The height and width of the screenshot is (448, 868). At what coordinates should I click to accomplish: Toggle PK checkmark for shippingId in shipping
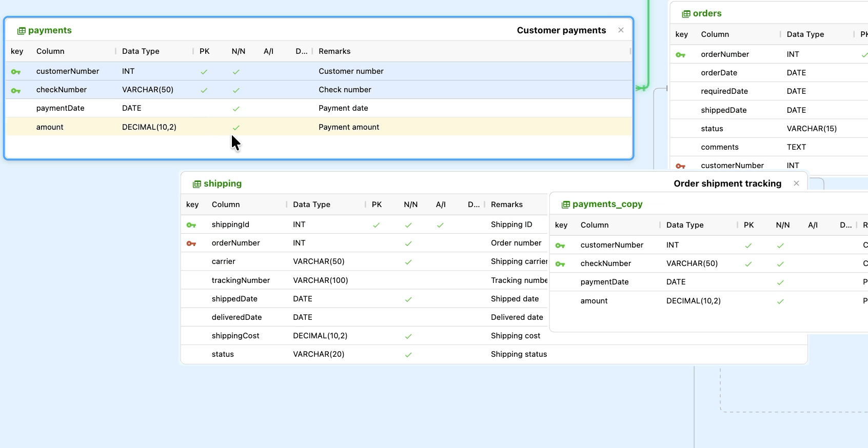pos(376,225)
